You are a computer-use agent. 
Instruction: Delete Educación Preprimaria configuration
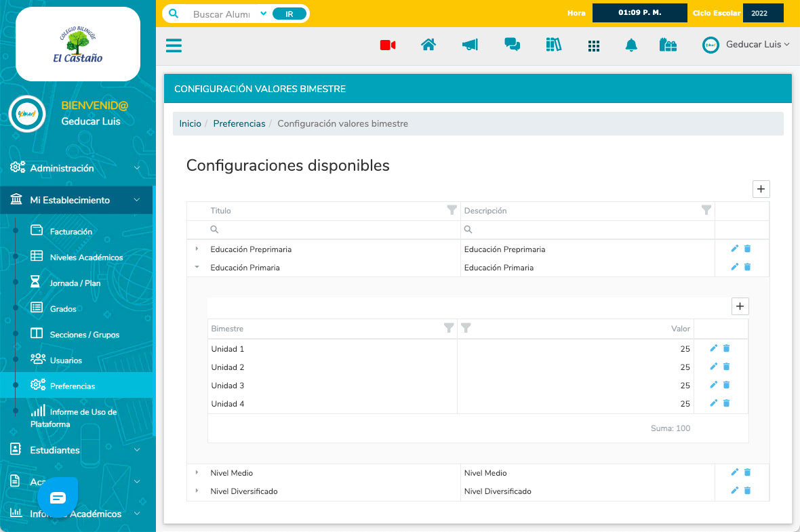(x=747, y=249)
